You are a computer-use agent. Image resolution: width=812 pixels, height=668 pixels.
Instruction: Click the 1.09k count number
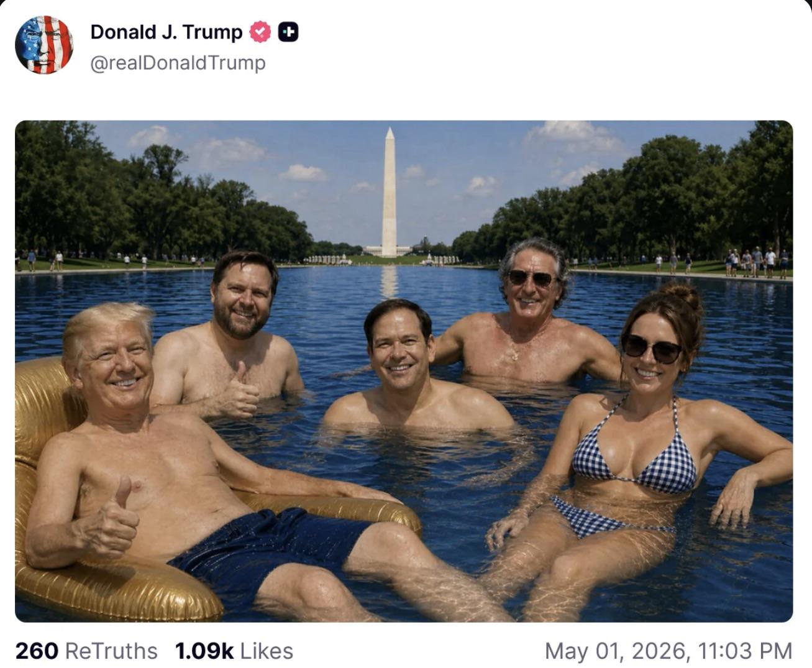(x=204, y=651)
